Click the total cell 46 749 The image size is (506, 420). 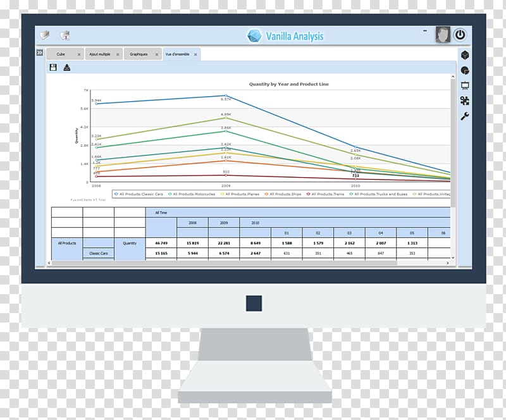pos(161,243)
